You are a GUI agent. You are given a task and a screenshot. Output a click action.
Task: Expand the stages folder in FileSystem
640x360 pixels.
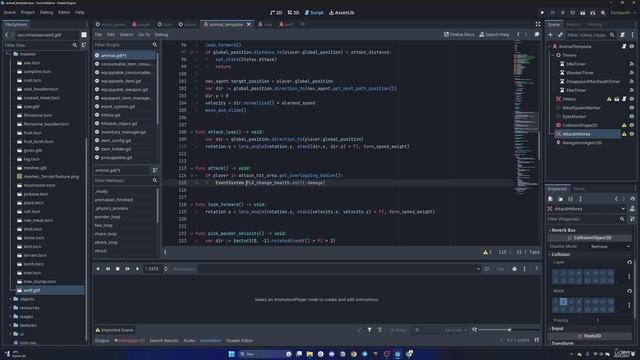(11, 317)
